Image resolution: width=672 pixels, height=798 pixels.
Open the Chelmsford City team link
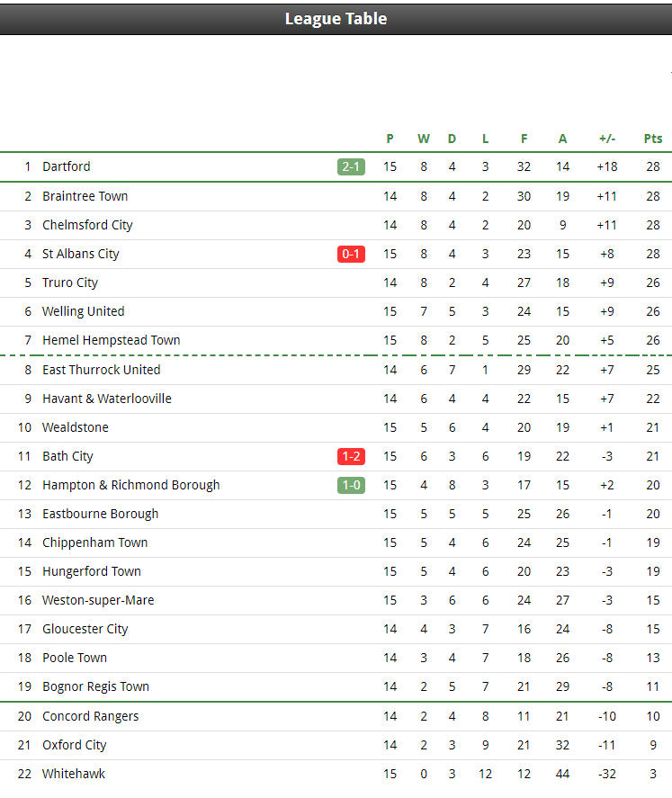pos(87,225)
